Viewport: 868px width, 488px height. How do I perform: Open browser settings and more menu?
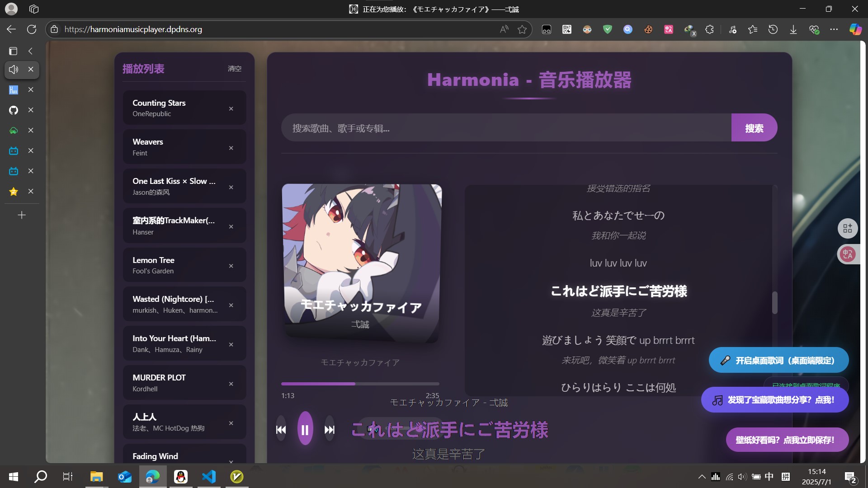(x=834, y=29)
